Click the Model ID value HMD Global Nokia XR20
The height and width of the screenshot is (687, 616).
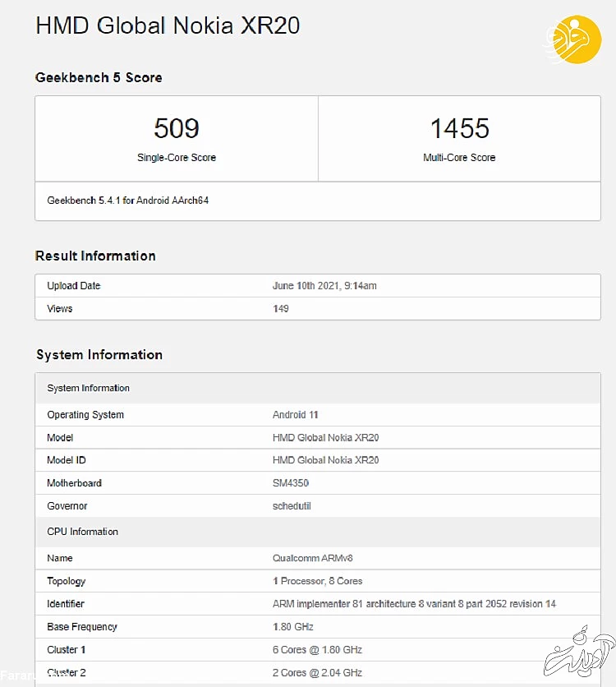(x=325, y=460)
